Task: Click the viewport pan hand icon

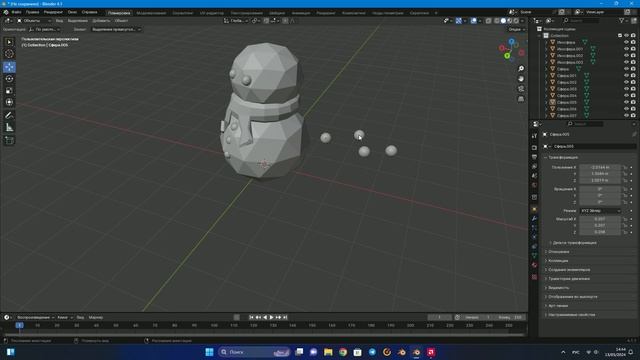Action: [x=521, y=79]
